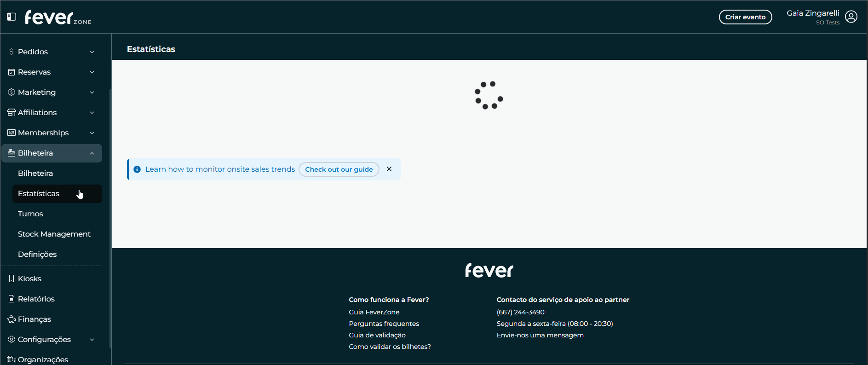868x365 pixels.
Task: Click the Envie-nos uma mensagem link
Action: tap(540, 335)
